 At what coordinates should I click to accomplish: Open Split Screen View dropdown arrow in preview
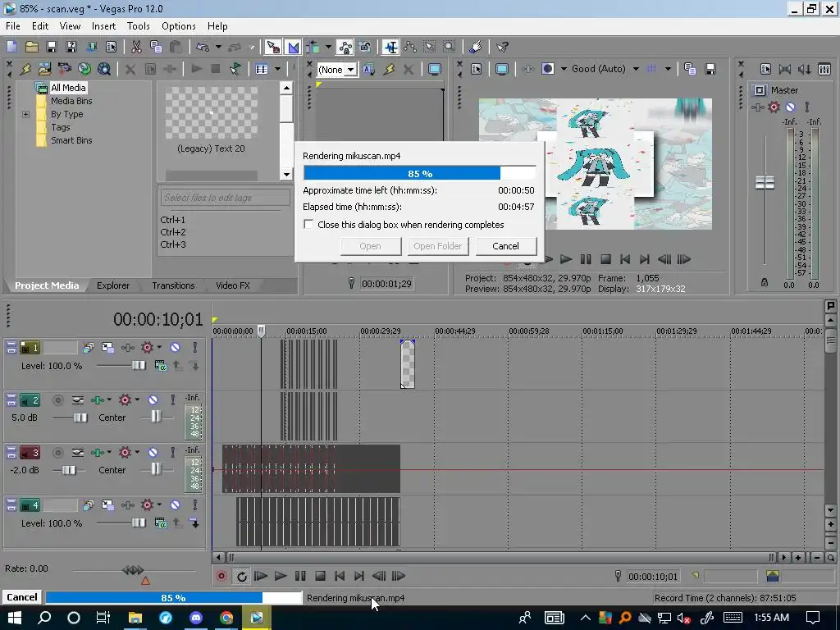[564, 69]
